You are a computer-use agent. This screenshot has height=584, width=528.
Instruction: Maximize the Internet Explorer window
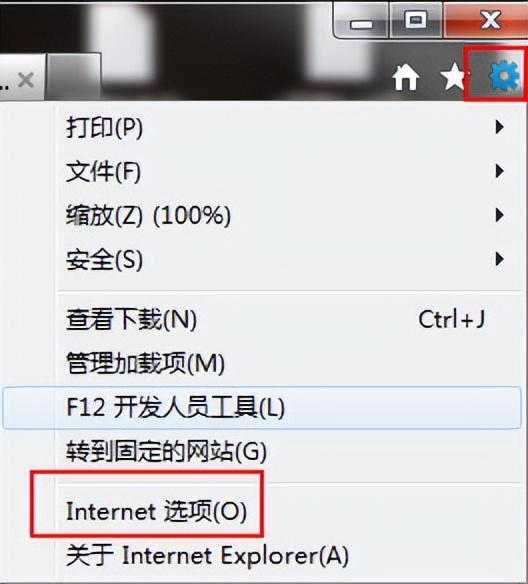click(416, 19)
